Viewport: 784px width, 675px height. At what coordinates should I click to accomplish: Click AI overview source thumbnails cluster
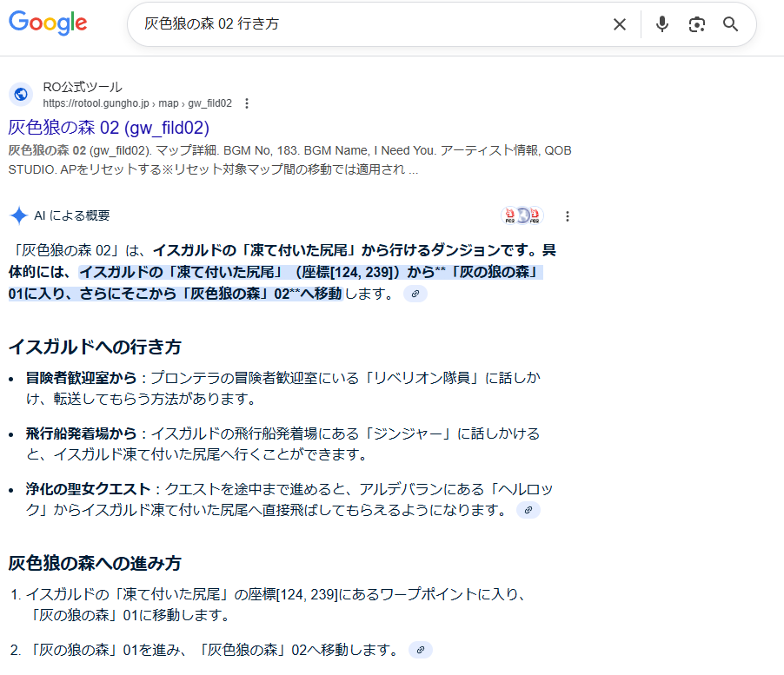point(522,216)
